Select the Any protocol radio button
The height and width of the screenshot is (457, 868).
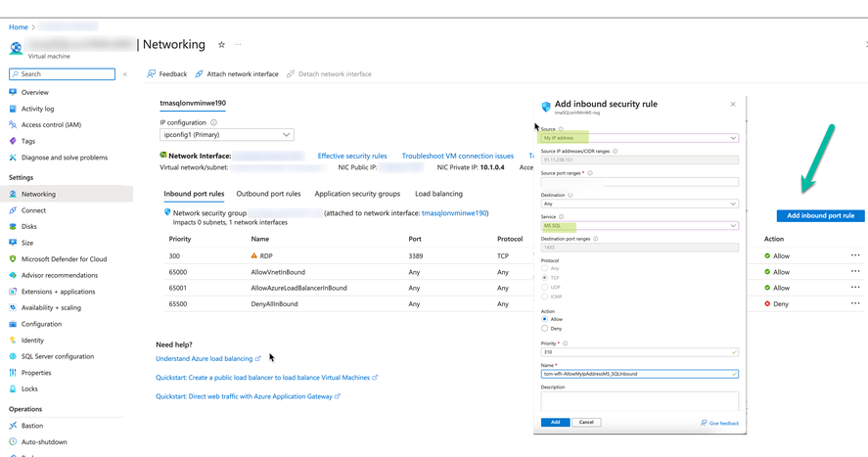tap(545, 268)
